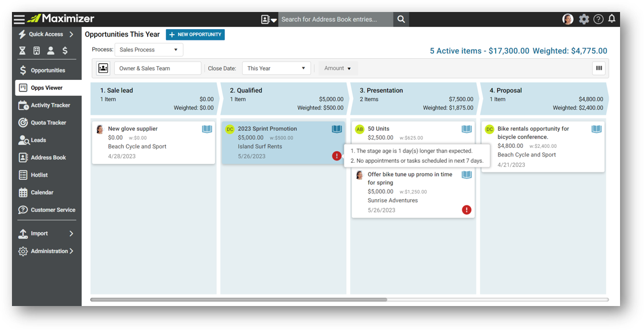Open Address Book in the sidebar
This screenshot has height=330, width=644.
(47, 158)
